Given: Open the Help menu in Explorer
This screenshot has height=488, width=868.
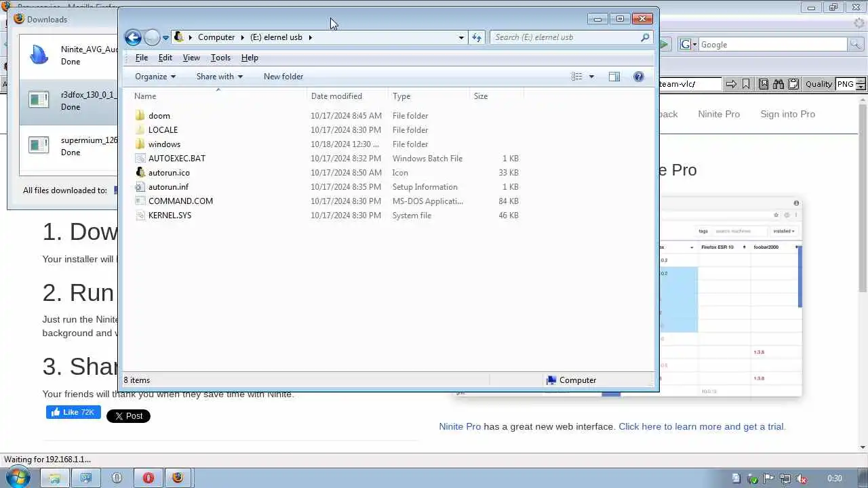Looking at the screenshot, I should [250, 58].
